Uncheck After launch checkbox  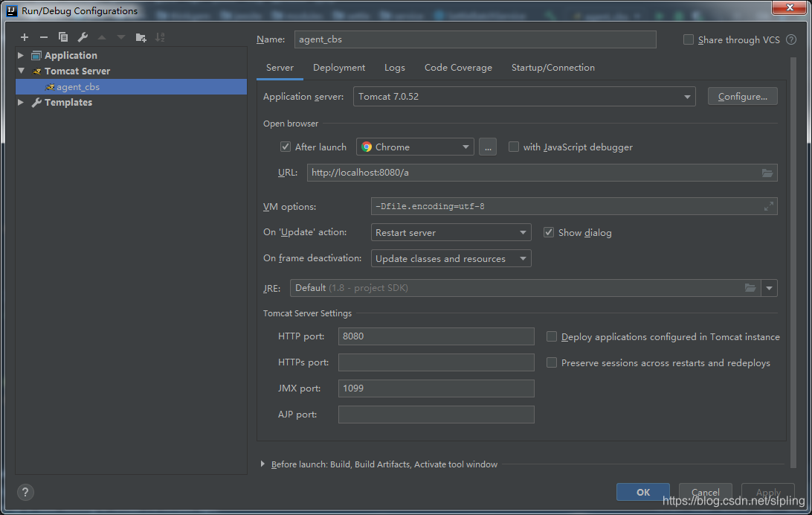tap(286, 147)
